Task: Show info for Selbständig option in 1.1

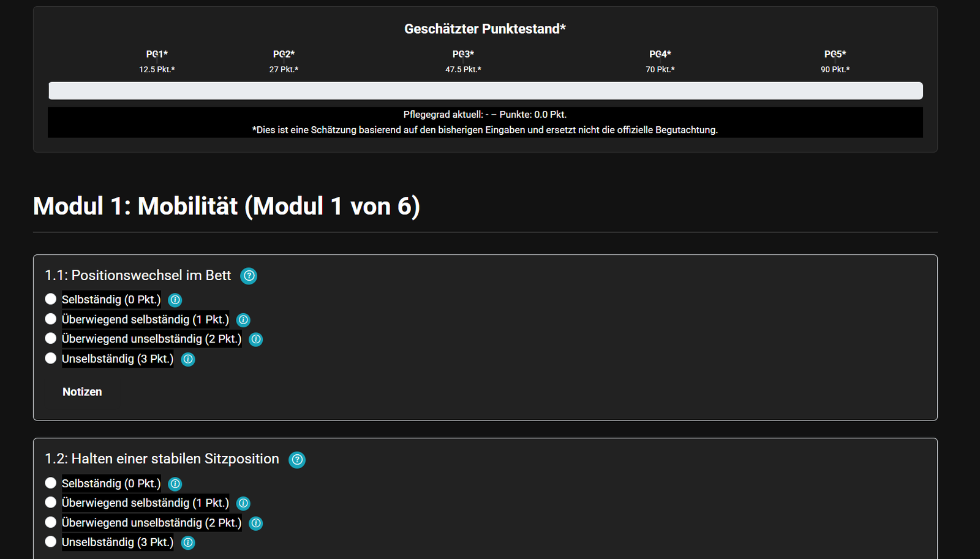Action: [x=175, y=300]
